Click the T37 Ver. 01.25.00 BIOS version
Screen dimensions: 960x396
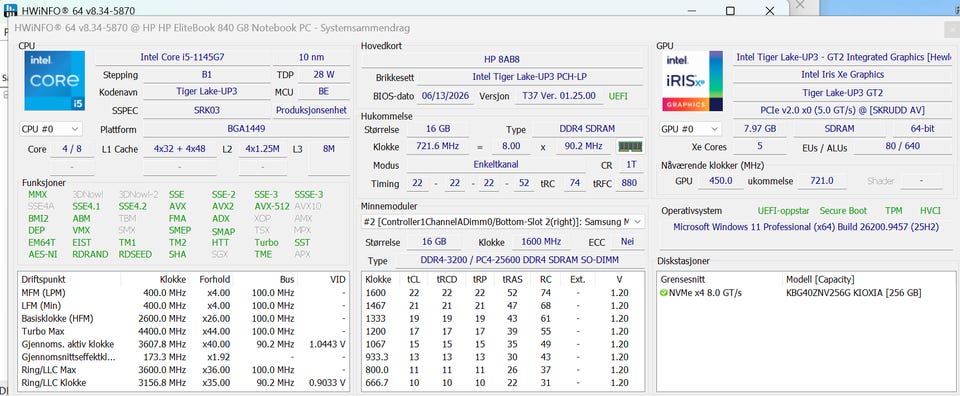coord(558,96)
